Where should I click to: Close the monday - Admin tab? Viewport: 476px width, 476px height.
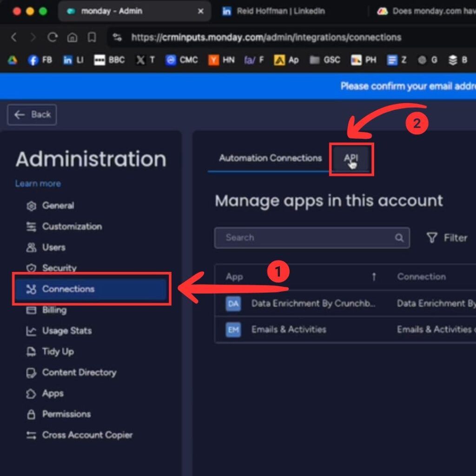tap(201, 11)
